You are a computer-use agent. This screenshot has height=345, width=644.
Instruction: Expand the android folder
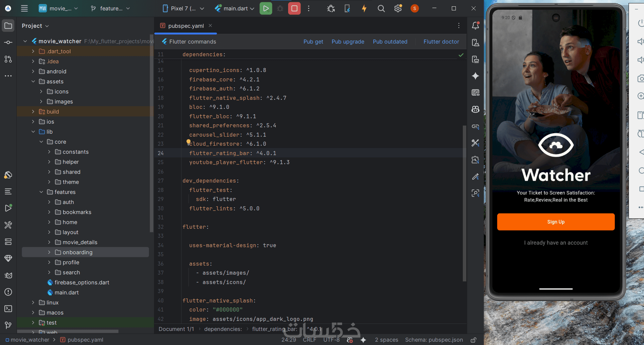tap(33, 71)
